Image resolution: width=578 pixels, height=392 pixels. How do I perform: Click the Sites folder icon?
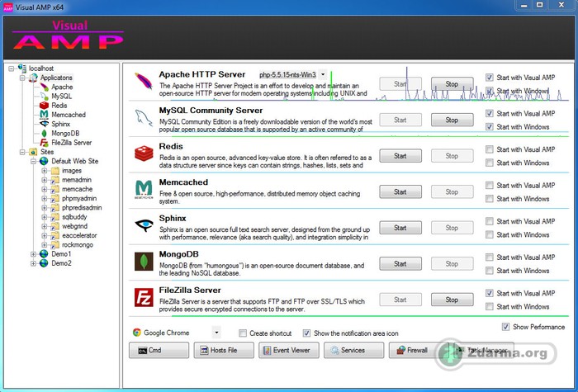pyautogui.click(x=33, y=152)
